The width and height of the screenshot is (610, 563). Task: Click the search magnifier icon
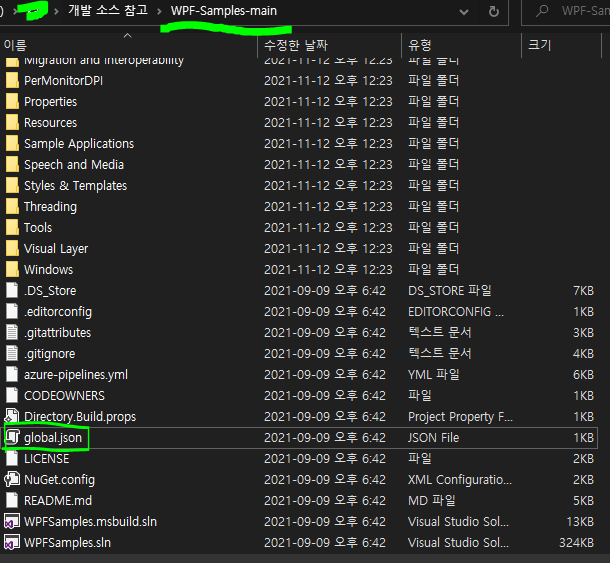pos(542,11)
